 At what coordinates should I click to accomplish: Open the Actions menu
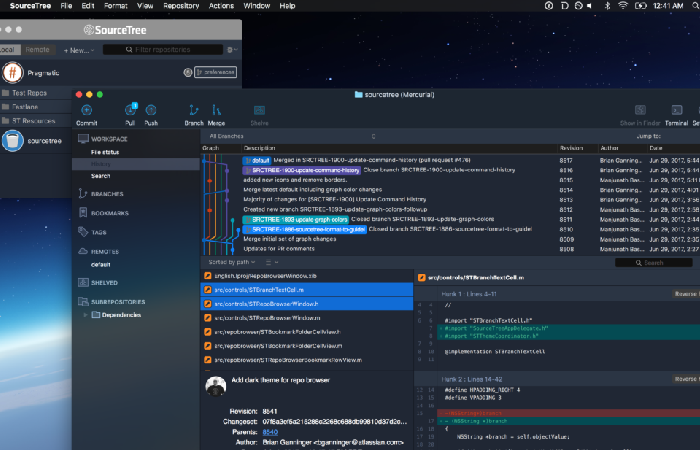click(x=221, y=6)
